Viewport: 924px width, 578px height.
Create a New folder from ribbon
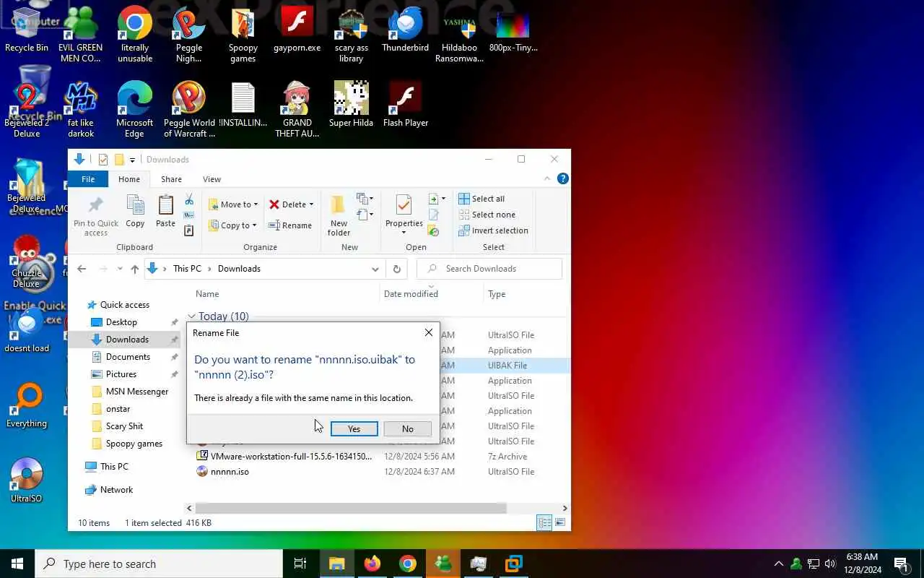pyautogui.click(x=339, y=215)
